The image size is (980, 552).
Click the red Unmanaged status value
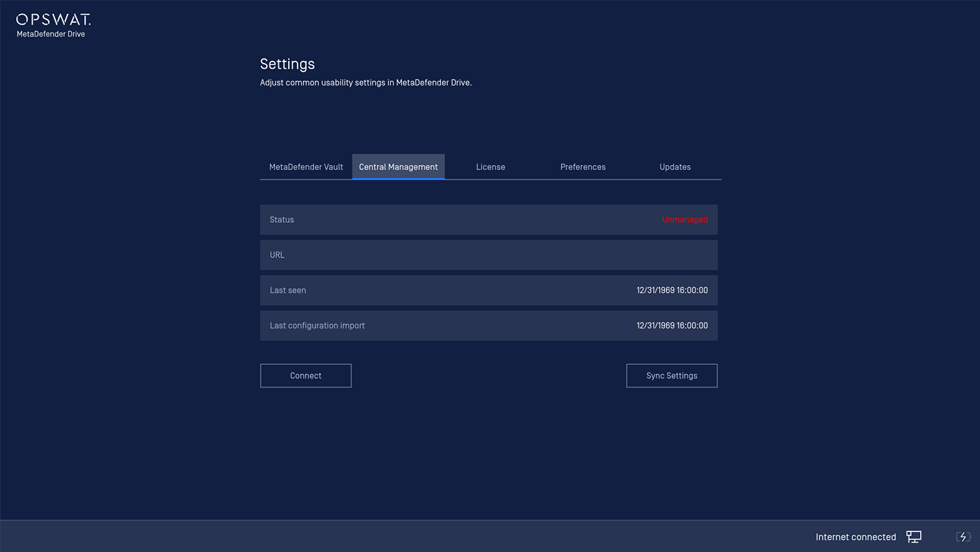(x=685, y=220)
